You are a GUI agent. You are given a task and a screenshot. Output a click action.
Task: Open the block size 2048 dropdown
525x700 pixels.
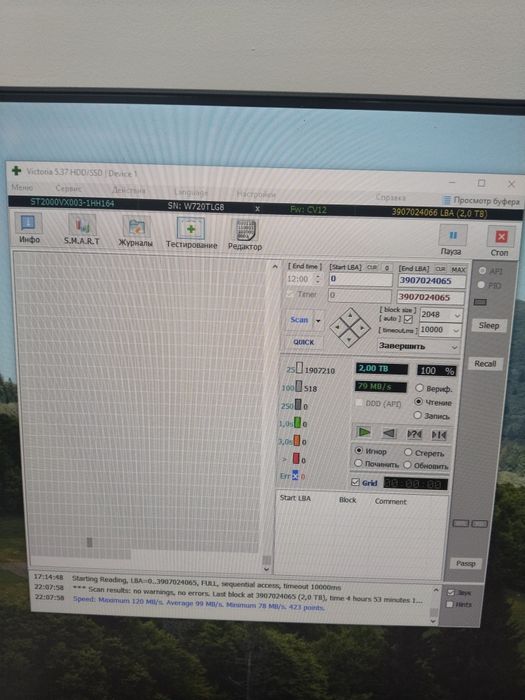(457, 316)
